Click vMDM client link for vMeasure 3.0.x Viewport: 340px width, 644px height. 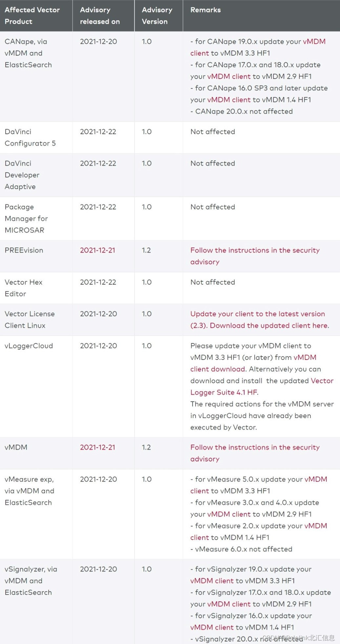[229, 514]
